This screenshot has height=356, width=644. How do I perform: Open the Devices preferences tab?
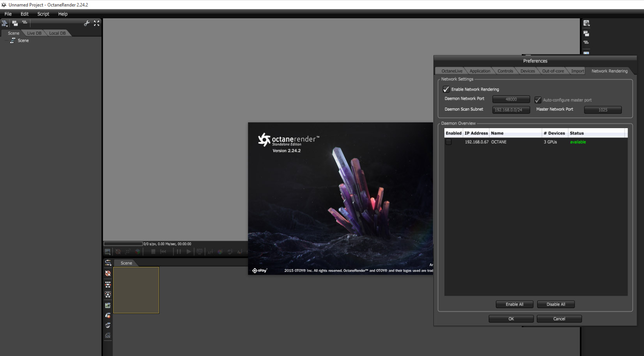528,71
